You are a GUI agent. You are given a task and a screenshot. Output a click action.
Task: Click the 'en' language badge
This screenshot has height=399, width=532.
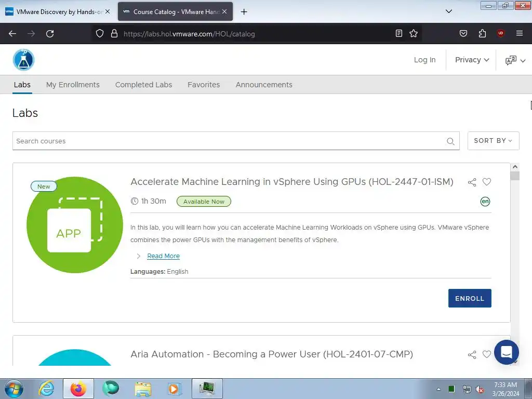pos(485,202)
